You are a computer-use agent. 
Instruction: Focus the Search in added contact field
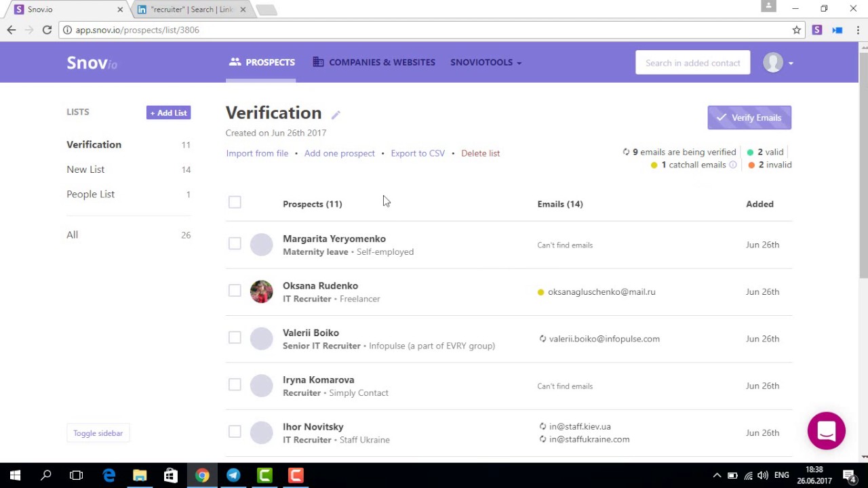pyautogui.click(x=693, y=62)
